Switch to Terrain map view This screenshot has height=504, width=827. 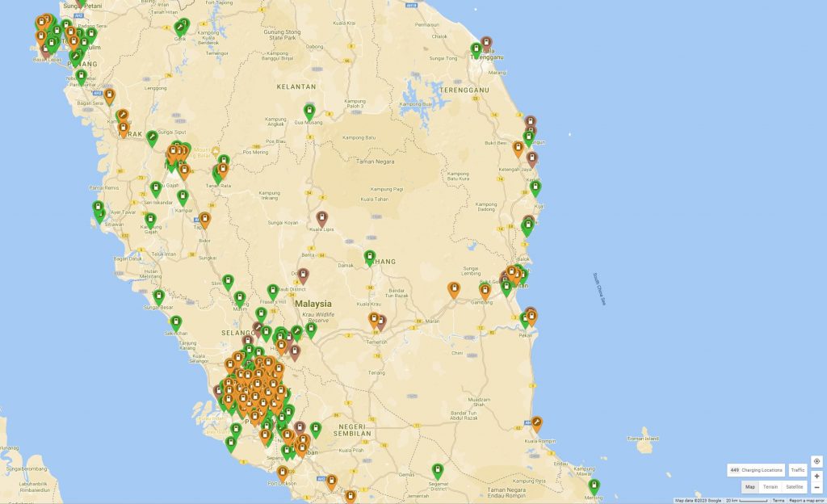click(770, 487)
